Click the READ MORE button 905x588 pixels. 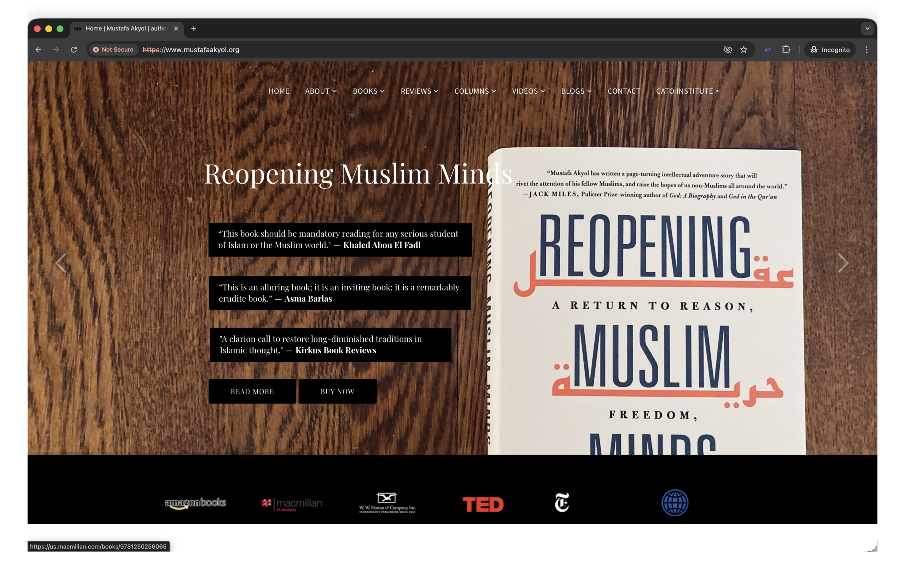point(252,392)
